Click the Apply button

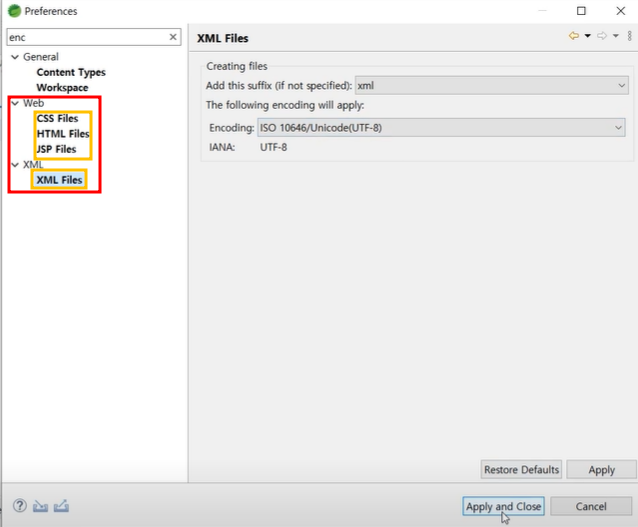[601, 470]
